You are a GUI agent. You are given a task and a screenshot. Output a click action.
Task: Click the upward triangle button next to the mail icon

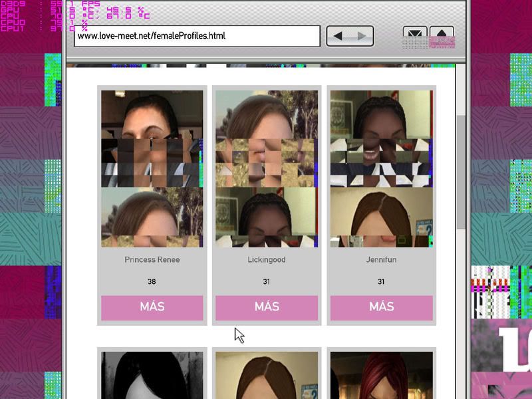point(442,35)
